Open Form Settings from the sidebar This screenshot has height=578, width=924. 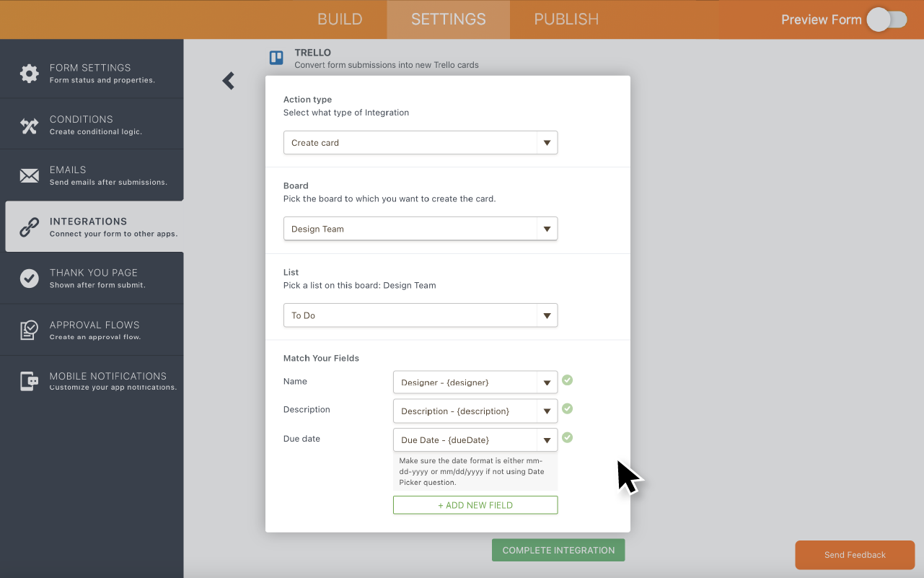coord(29,73)
